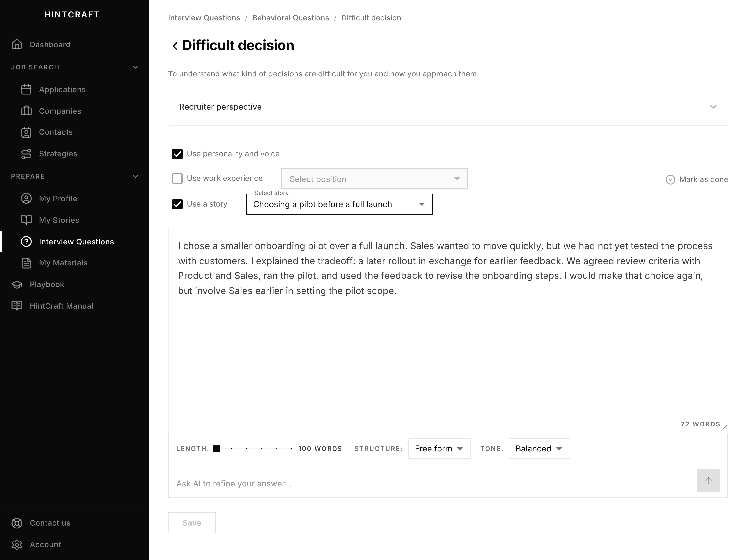Open the Structure Free form dropdown
Viewport: 747px width, 560px height.
tap(439, 449)
